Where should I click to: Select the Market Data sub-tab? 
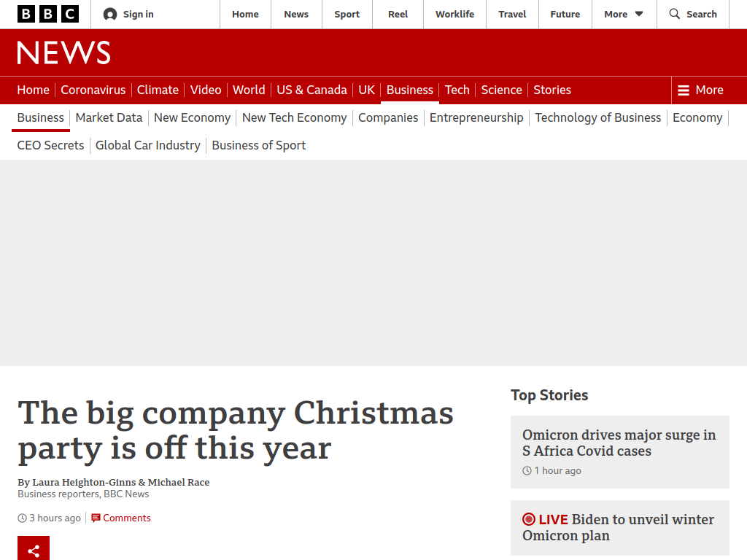(109, 117)
